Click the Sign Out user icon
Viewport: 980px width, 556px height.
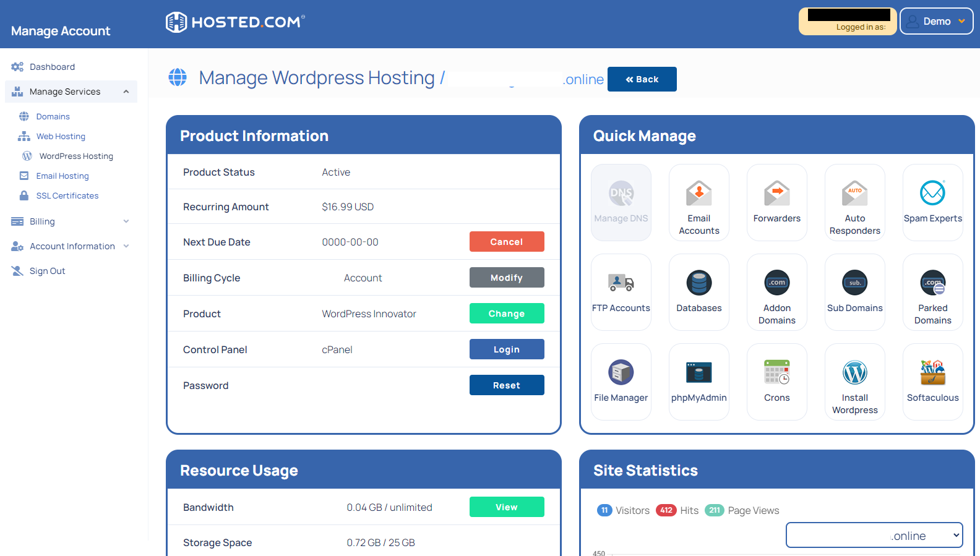pos(17,271)
